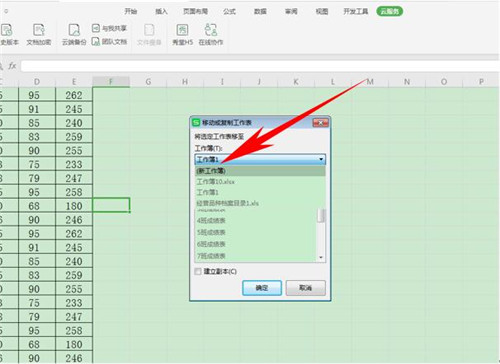Screen dimensions: 500x364
Task: Click into the formula bar input
Action: pyautogui.click(x=260, y=66)
